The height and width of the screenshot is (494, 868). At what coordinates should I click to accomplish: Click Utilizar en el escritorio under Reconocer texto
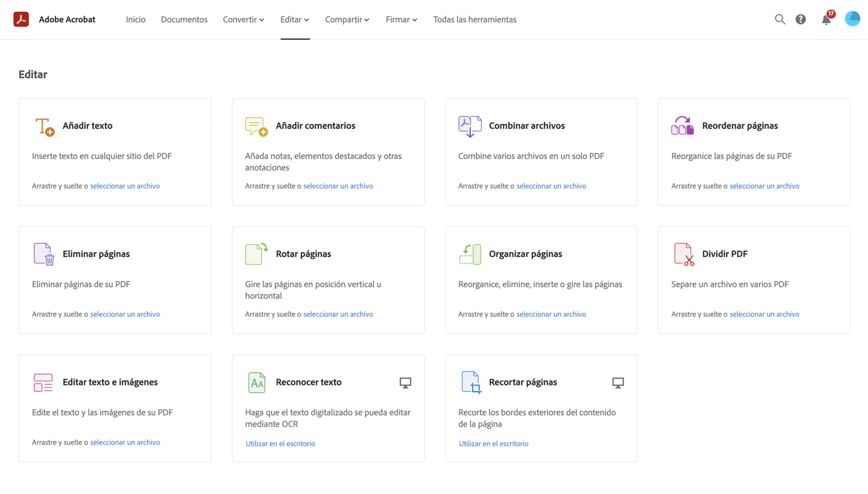click(280, 444)
